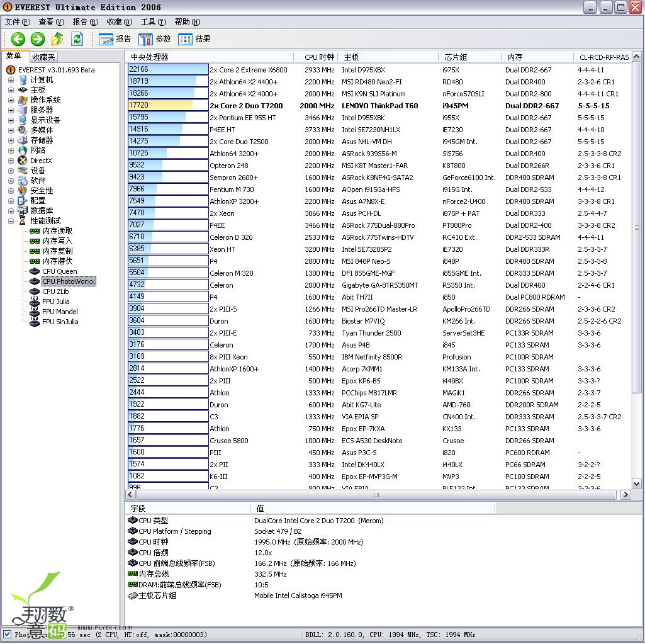
Task: Select the 数据库 database tree icon
Action: 23,211
